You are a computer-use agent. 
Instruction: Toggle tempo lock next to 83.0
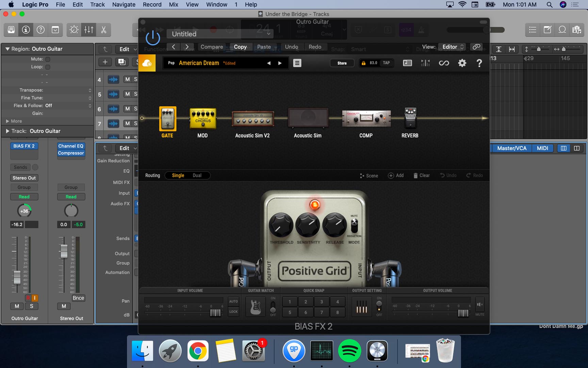pyautogui.click(x=363, y=63)
